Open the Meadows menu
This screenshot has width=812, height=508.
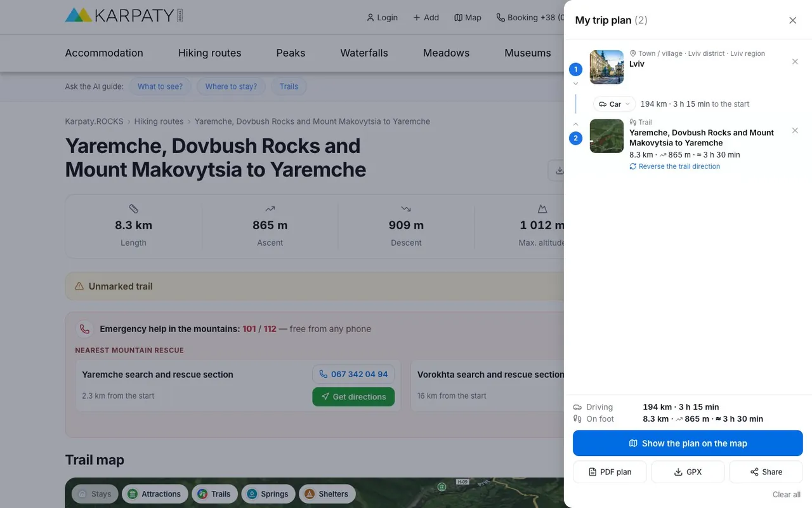[446, 53]
